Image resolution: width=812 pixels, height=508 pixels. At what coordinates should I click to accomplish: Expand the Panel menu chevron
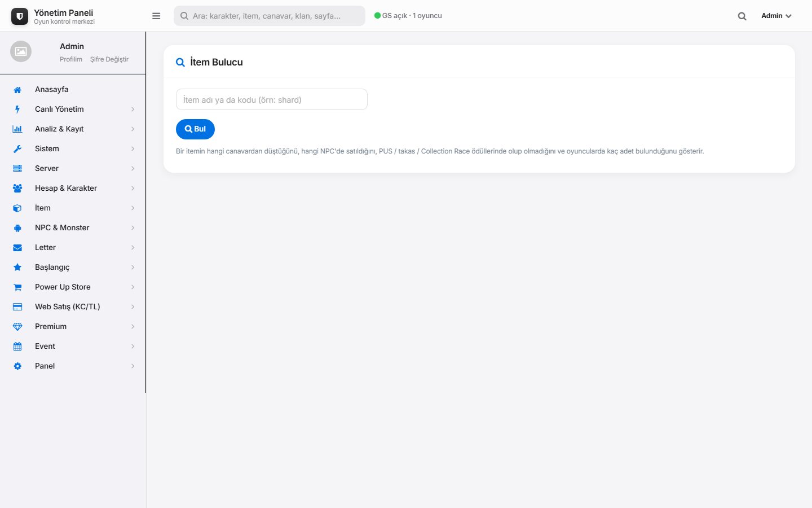(133, 366)
